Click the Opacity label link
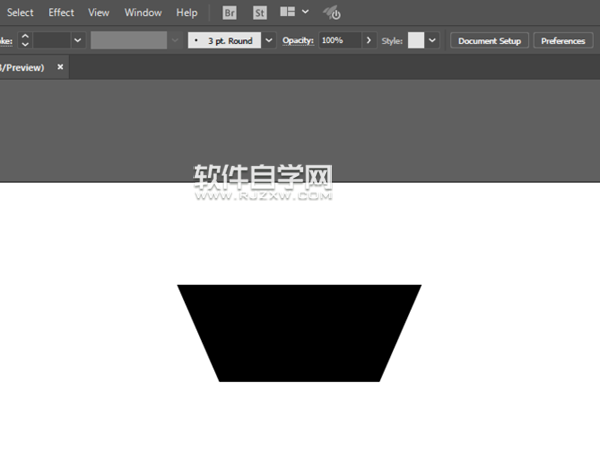This screenshot has height=475, width=600. (298, 41)
